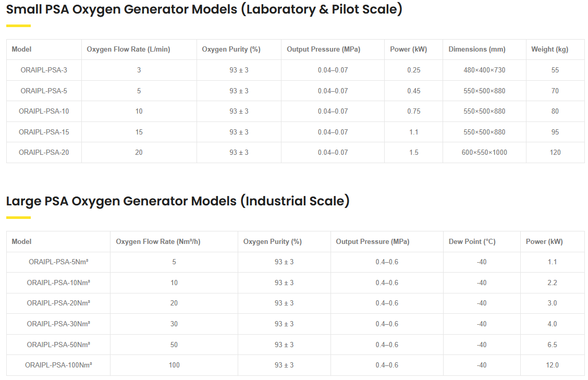The height and width of the screenshot is (380, 588).
Task: Click the Dimensions (mm) column header
Action: pos(476,50)
